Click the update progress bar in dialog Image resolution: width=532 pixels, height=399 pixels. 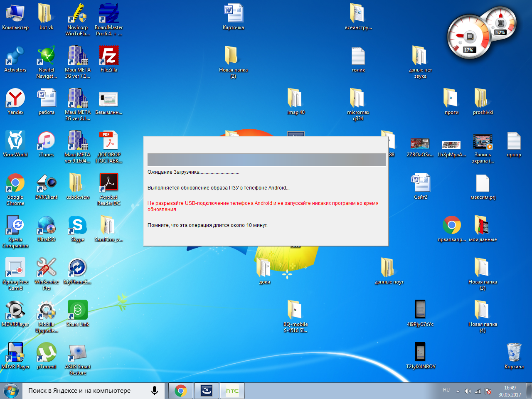point(266,160)
